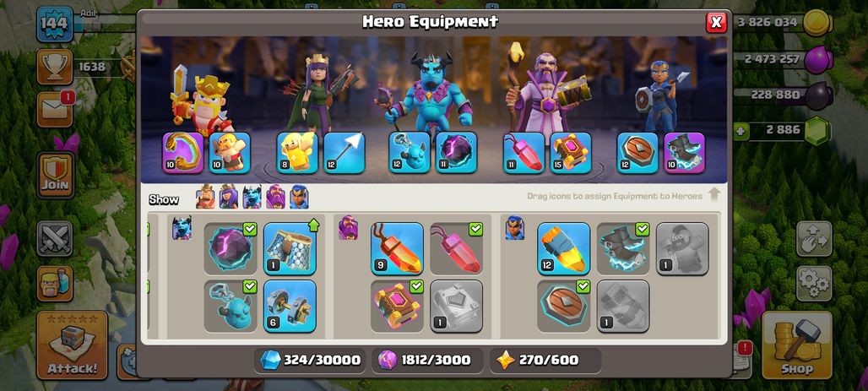Select locked gray equipment level 1 for Warden
The image size is (868, 391).
pos(456,307)
